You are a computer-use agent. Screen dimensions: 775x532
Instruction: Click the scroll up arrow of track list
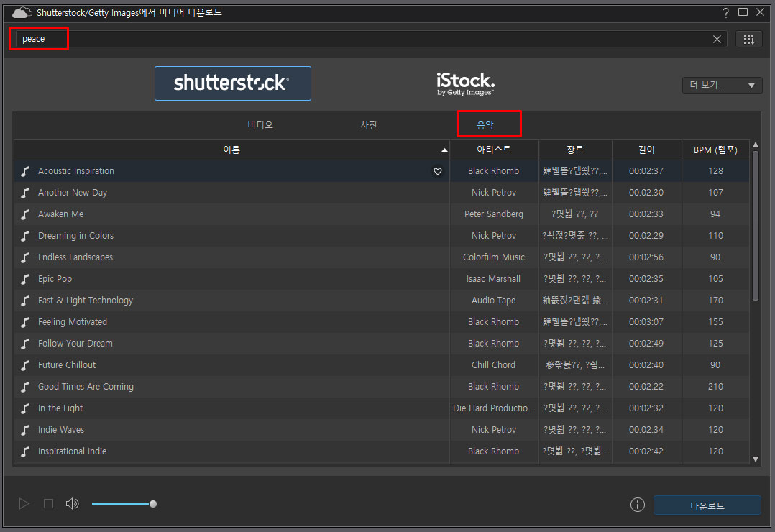(755, 145)
